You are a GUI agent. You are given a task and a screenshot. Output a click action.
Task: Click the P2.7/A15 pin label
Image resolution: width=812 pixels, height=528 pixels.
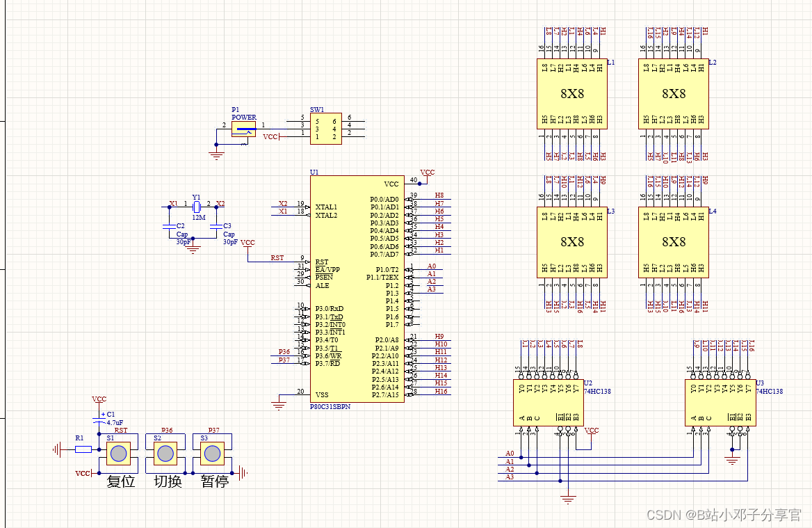coord(385,395)
